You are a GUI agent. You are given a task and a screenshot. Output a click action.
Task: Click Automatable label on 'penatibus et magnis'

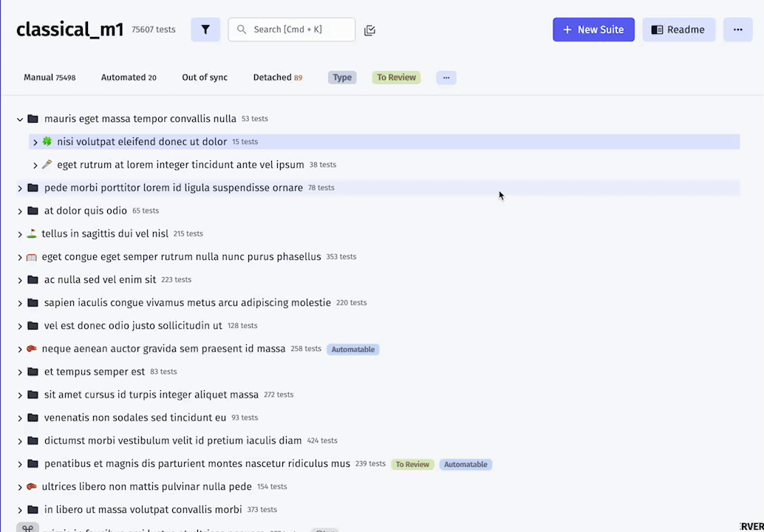(x=465, y=464)
